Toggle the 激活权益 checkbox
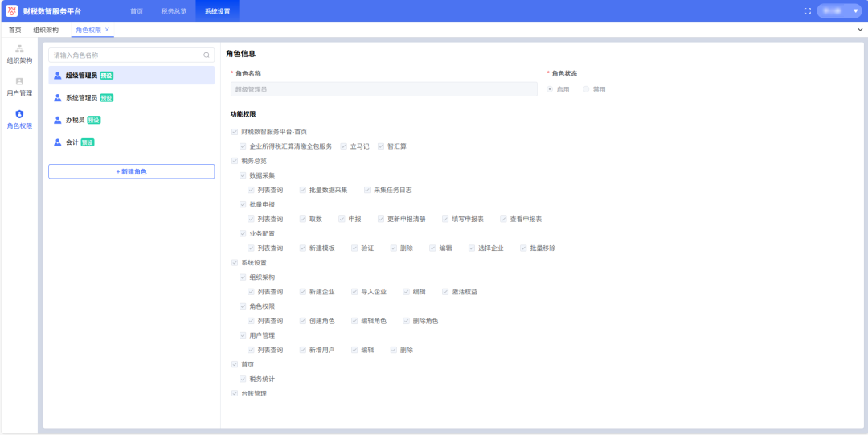 (445, 292)
